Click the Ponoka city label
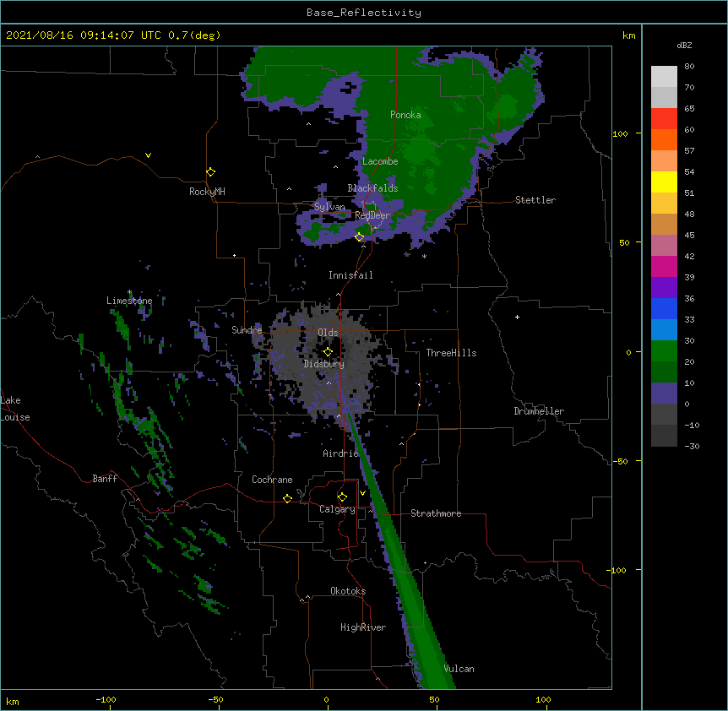This screenshot has width=728, height=711. point(405,115)
